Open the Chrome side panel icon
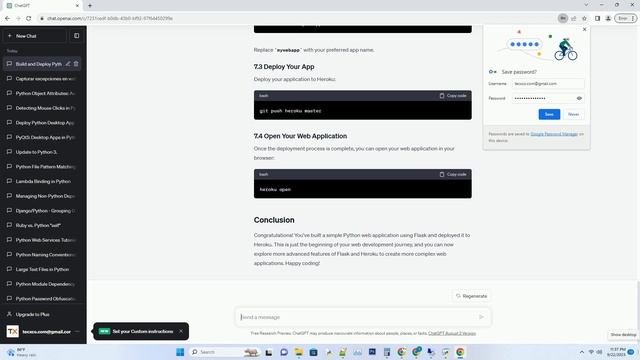This screenshot has width=640, height=360. point(597,18)
